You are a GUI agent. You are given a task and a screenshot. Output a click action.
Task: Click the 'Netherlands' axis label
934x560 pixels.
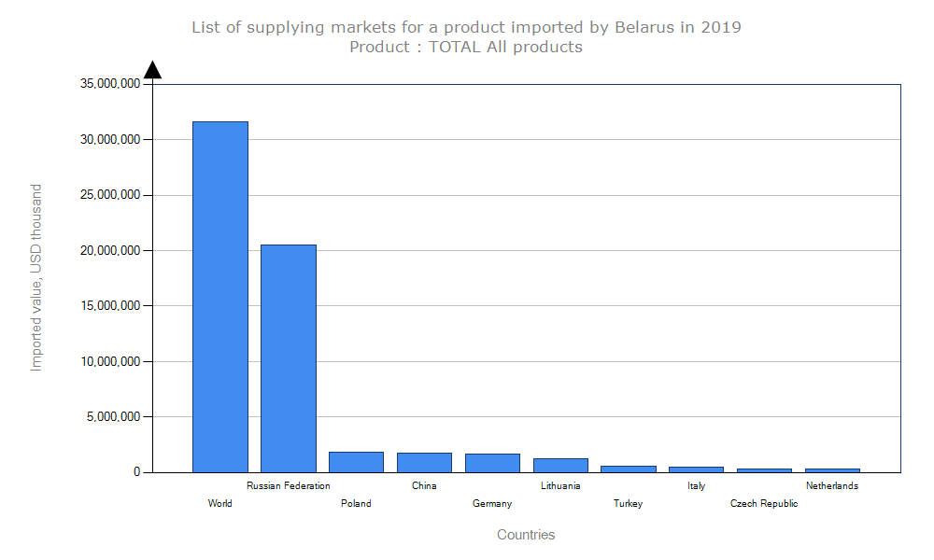pyautogui.click(x=832, y=485)
